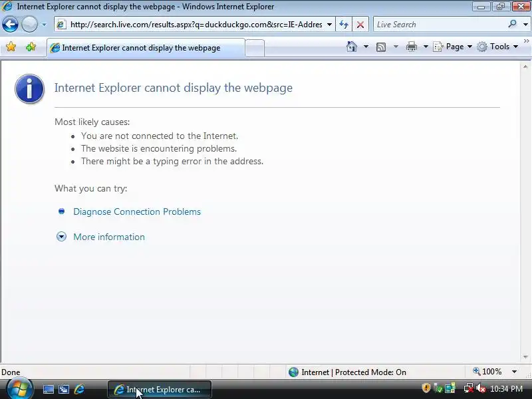Click the 'Done' status bar text
The height and width of the screenshot is (399, 532).
coord(11,372)
